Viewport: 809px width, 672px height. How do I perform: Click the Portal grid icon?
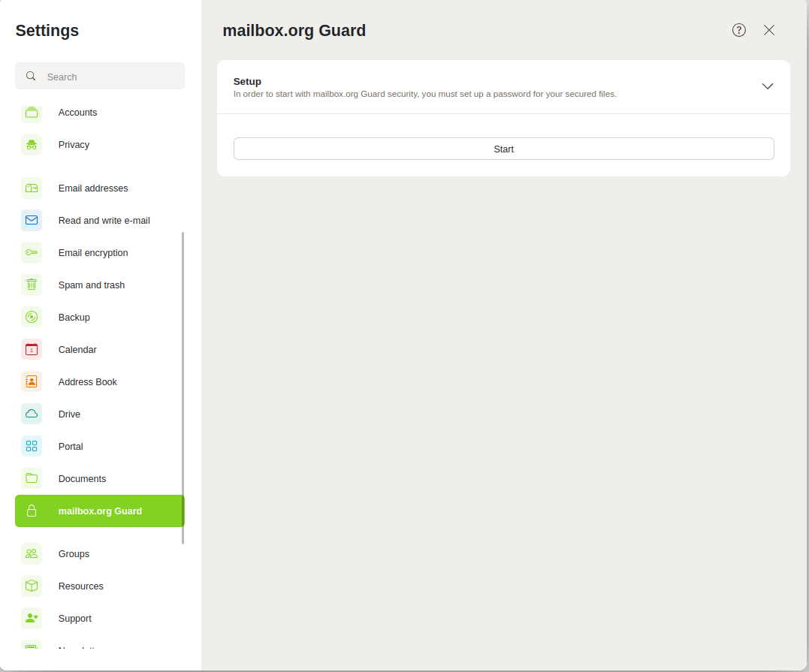click(32, 446)
